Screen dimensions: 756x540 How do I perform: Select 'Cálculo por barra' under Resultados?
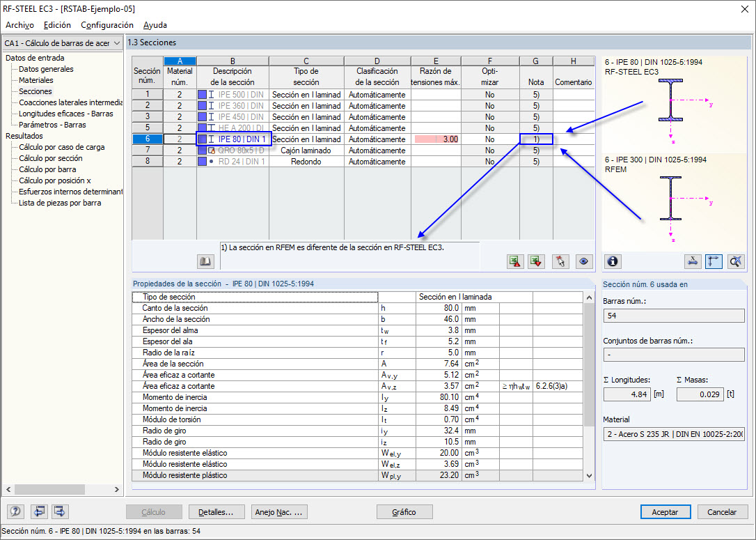[x=47, y=169]
